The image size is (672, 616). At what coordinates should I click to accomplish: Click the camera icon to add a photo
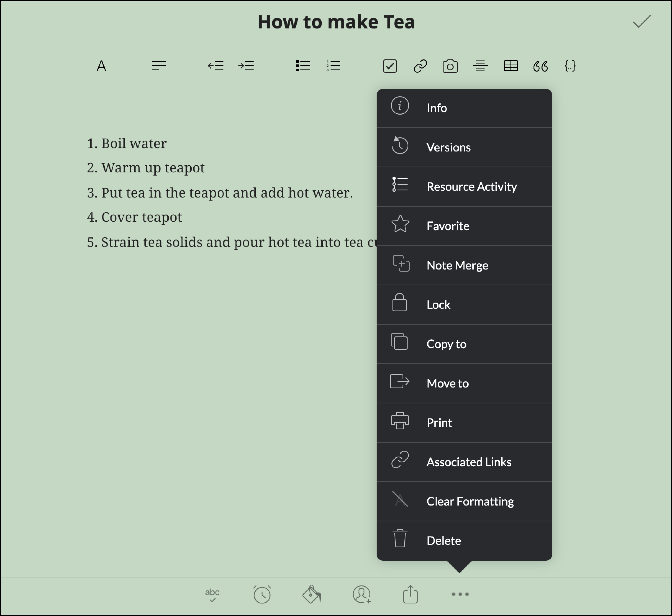(x=450, y=66)
